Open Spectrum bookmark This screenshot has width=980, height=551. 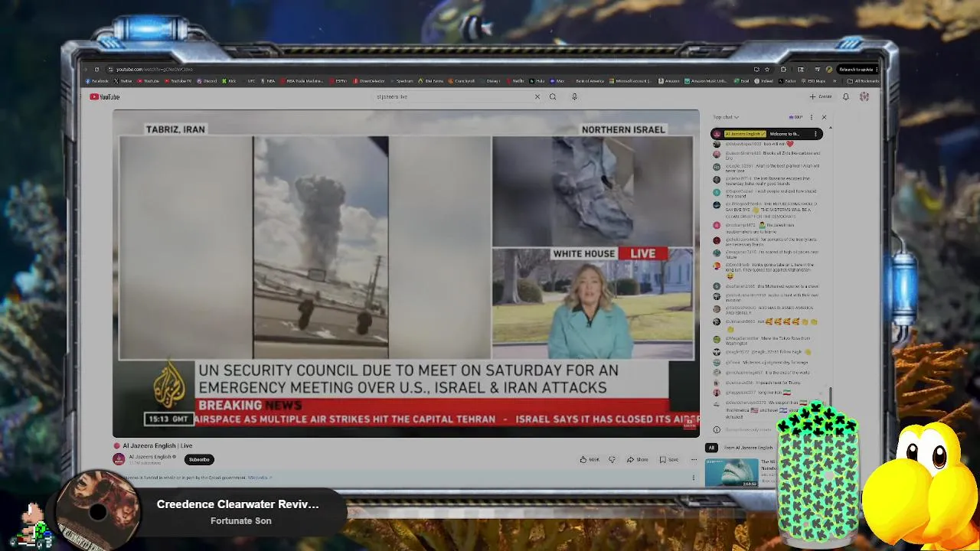(402, 81)
